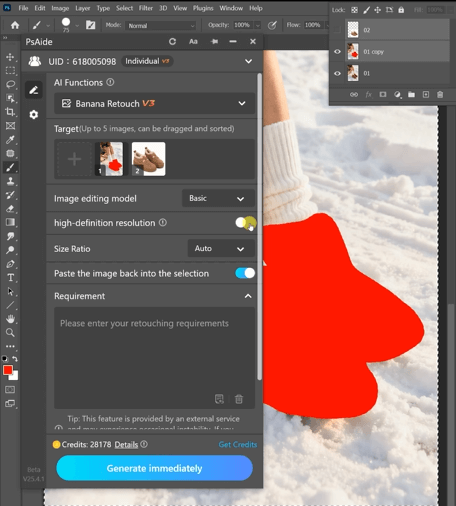
Task: Toggle lock all padlock icon
Action: [401, 10]
